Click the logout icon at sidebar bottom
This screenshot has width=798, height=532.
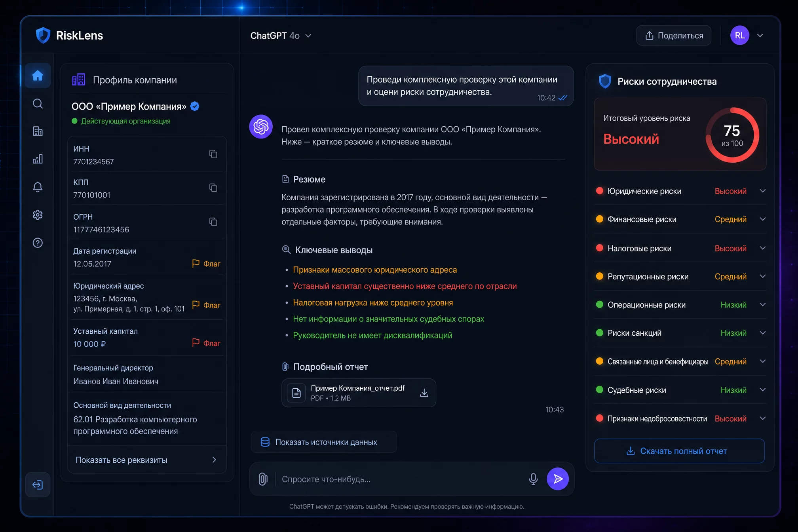tap(38, 484)
